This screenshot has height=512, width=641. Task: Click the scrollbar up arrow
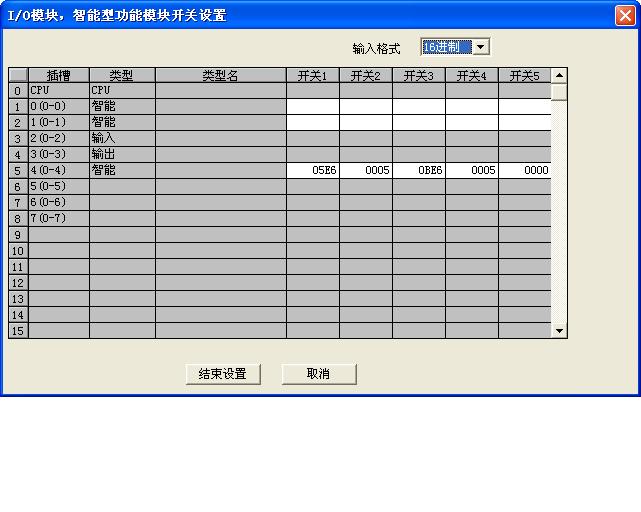click(x=559, y=76)
